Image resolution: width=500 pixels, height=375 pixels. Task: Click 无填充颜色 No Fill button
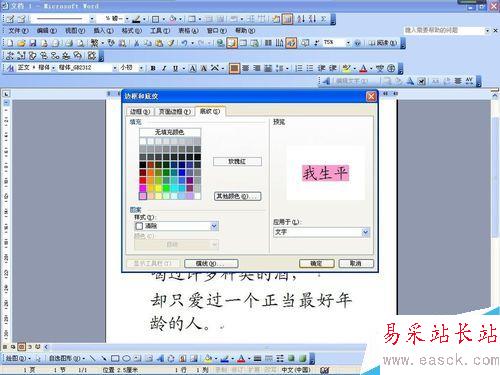coord(170,132)
